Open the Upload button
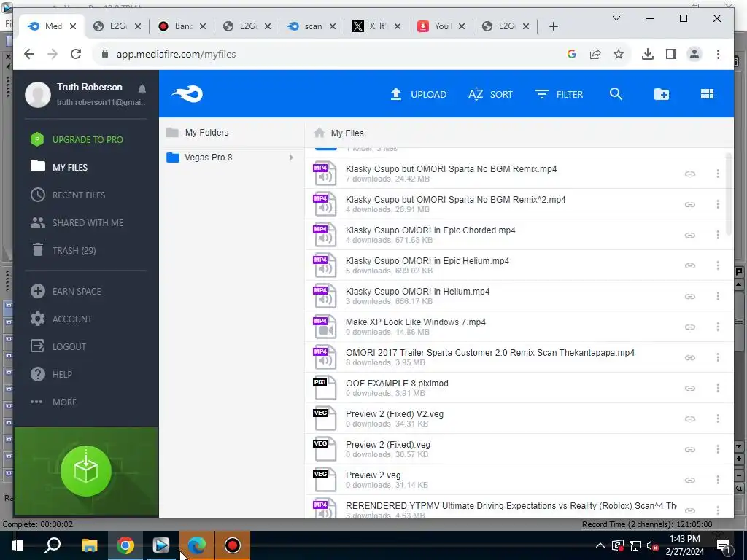Screen dimensions: 747x560 click(x=418, y=94)
